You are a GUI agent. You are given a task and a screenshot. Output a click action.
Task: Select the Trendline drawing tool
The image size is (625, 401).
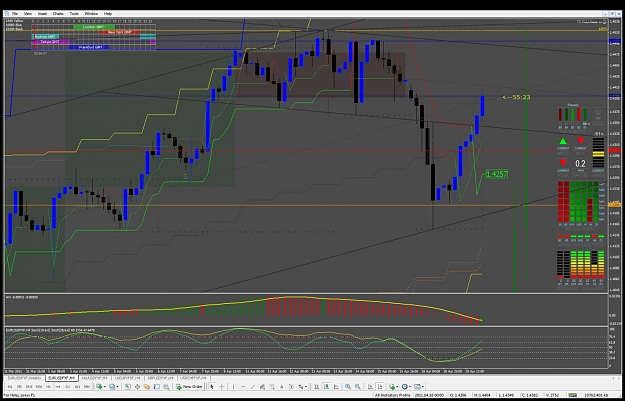click(x=253, y=387)
